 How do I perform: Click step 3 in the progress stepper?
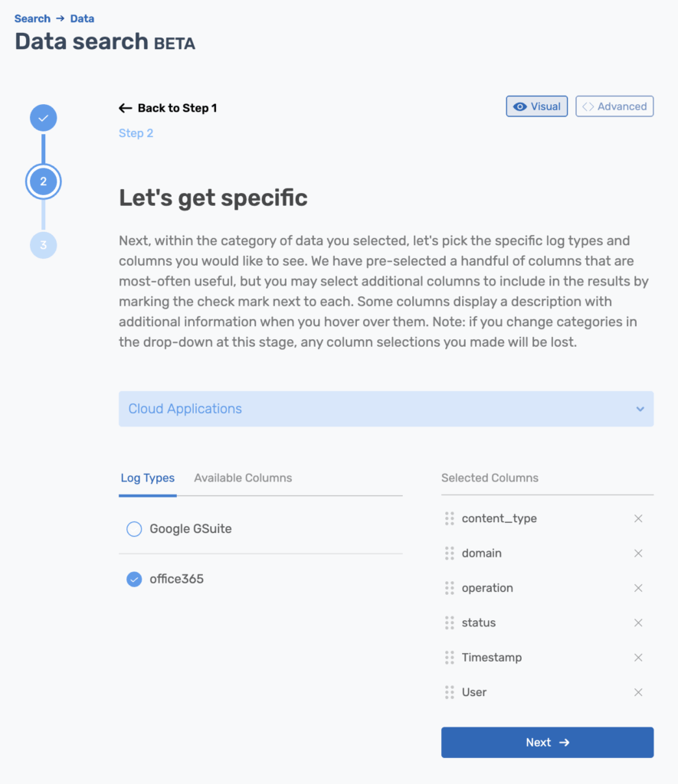coord(43,245)
